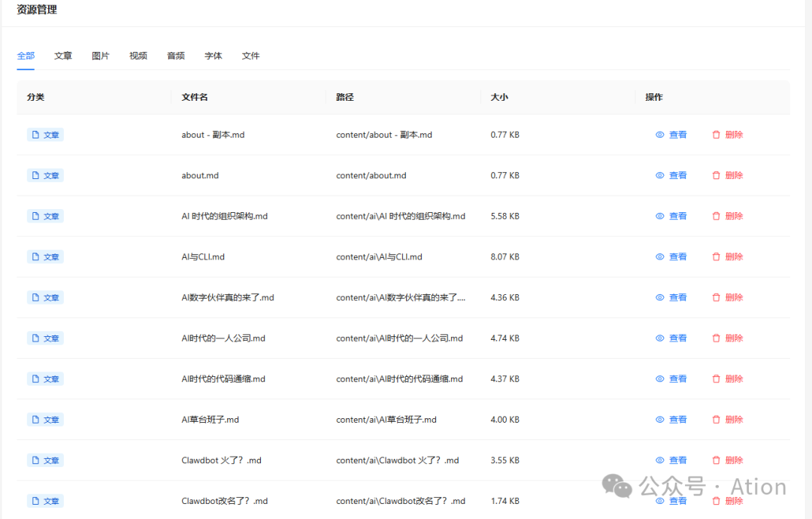Click the document icon in about.md's 文章 badge
Screen dimensions: 812x519
[x=35, y=175]
